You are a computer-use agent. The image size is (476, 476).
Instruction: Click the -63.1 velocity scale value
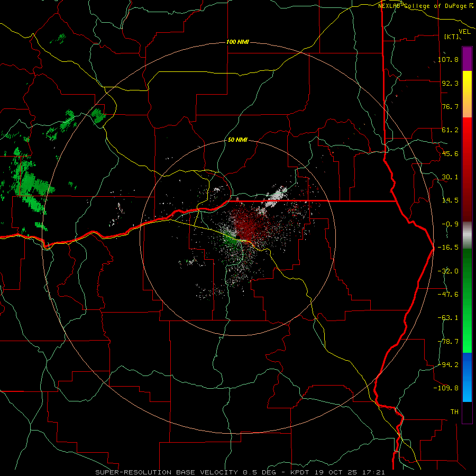coord(448,318)
